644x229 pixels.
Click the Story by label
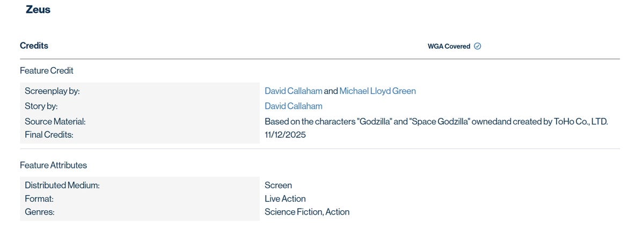pyautogui.click(x=41, y=106)
